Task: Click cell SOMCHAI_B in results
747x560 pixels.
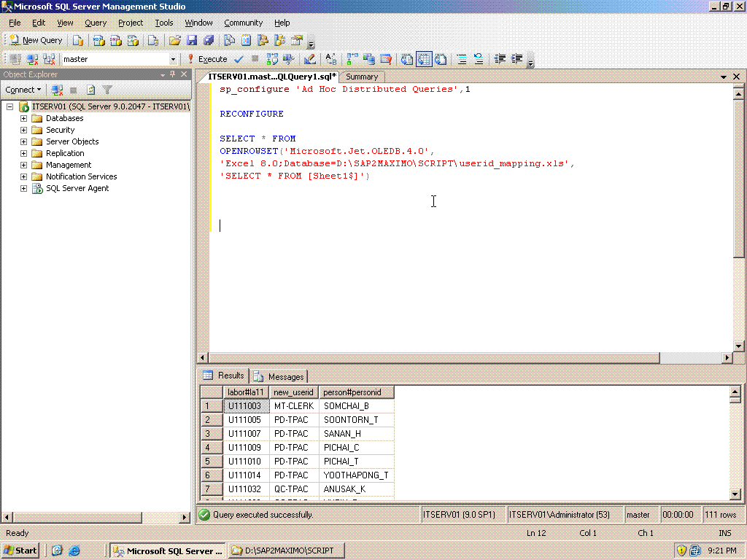Action: (x=356, y=406)
